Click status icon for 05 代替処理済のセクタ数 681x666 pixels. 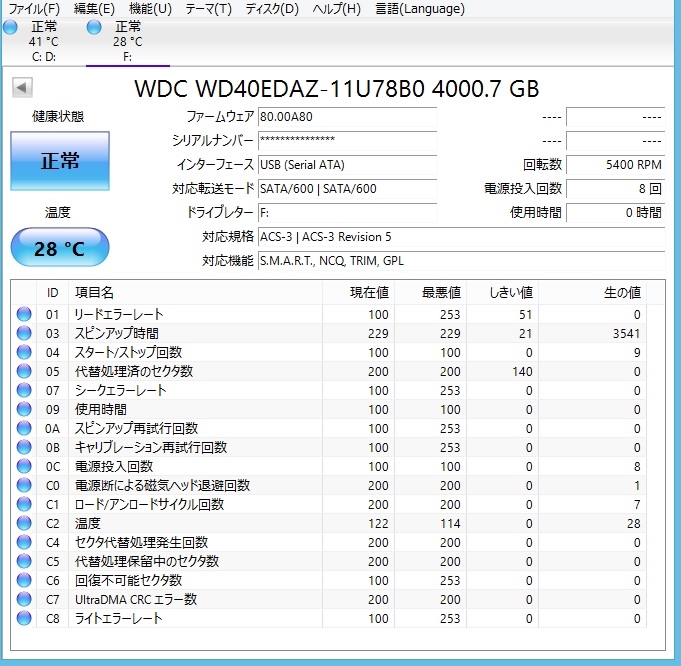24,371
